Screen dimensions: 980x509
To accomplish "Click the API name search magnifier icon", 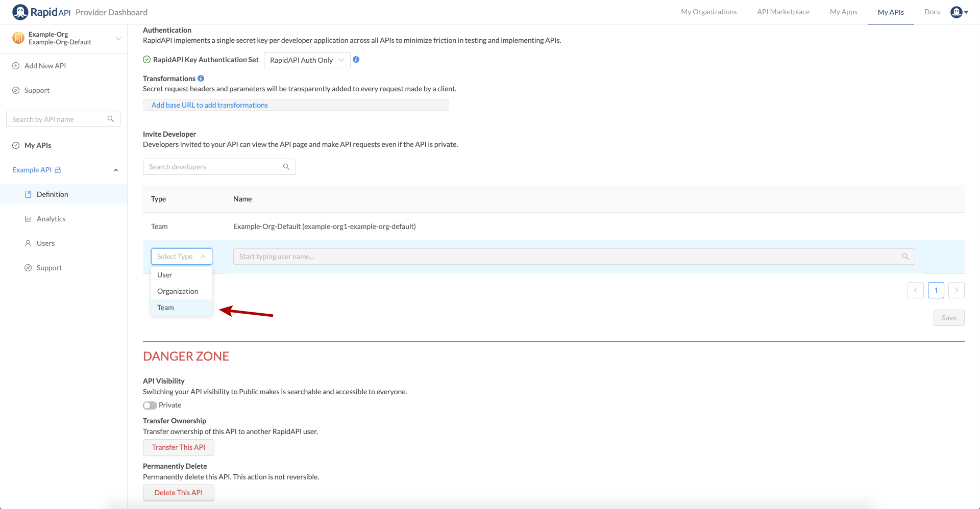I will [x=111, y=119].
